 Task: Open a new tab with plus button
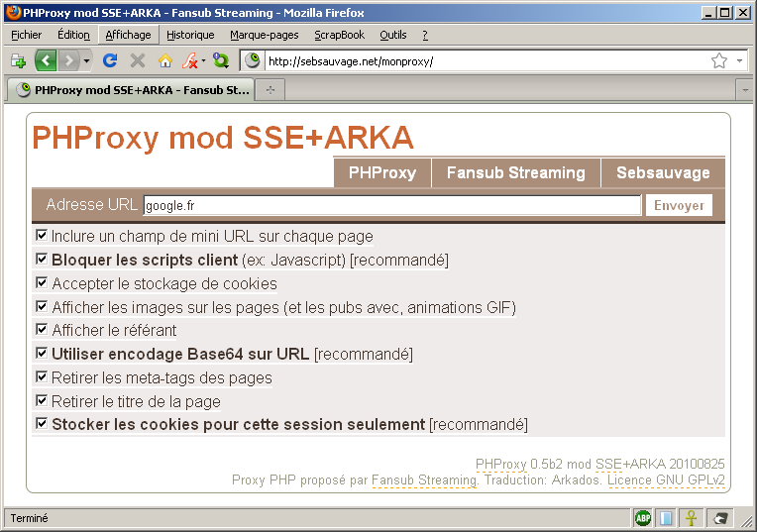[270, 89]
